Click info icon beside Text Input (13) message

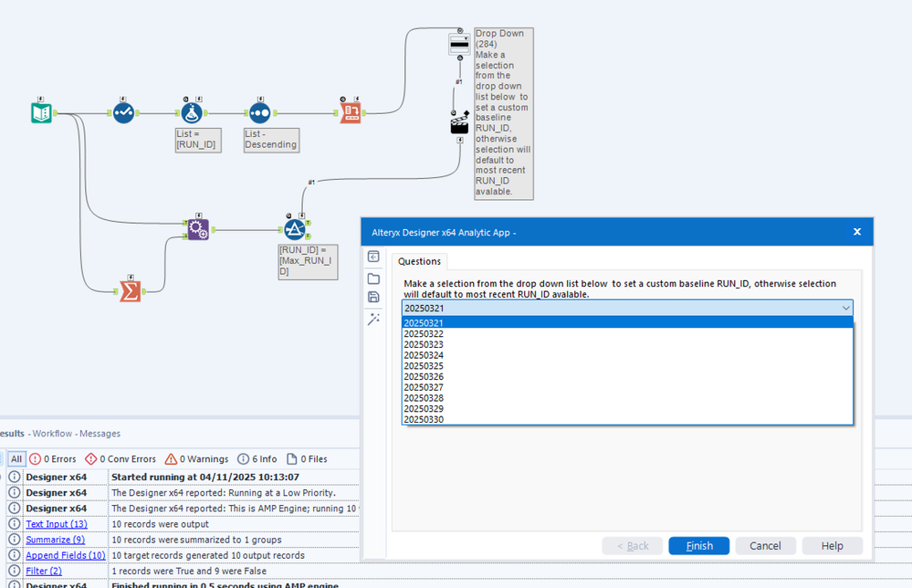click(15, 524)
